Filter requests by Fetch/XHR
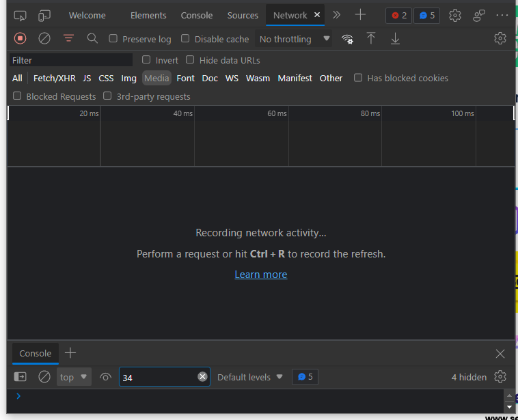The width and height of the screenshot is (518, 420). [x=55, y=79]
